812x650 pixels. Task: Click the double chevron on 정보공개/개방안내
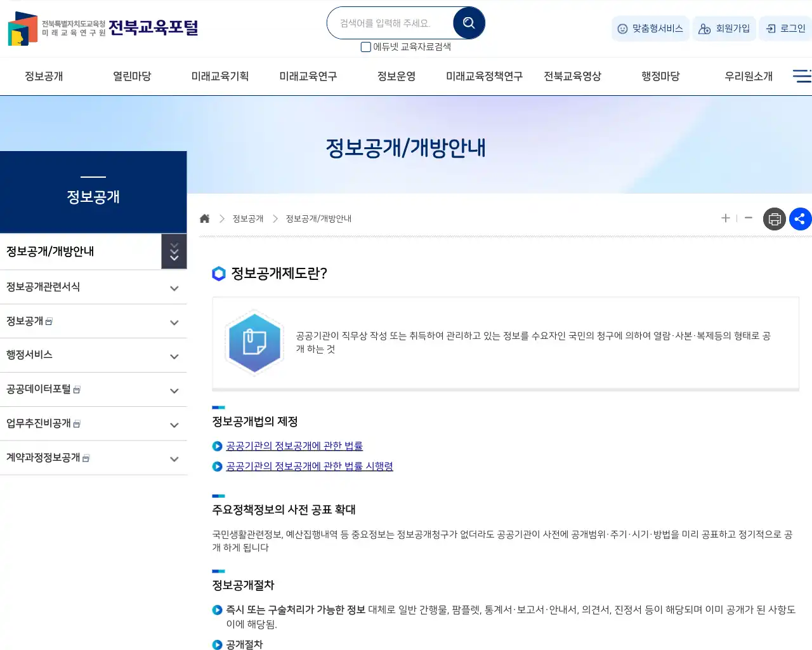(x=174, y=251)
